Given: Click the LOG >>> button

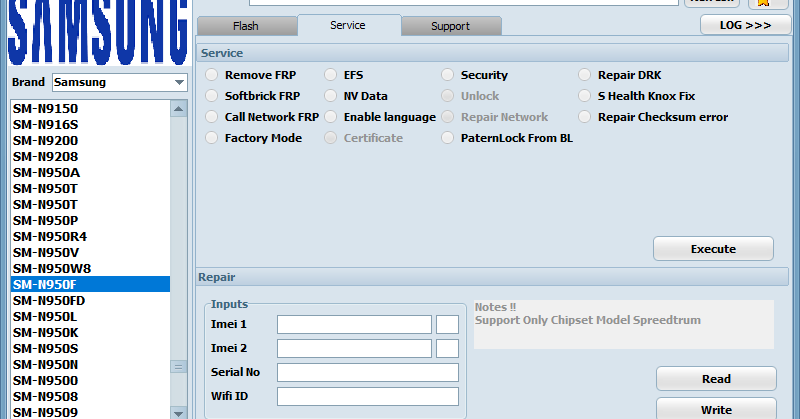Looking at the screenshot, I should [745, 25].
